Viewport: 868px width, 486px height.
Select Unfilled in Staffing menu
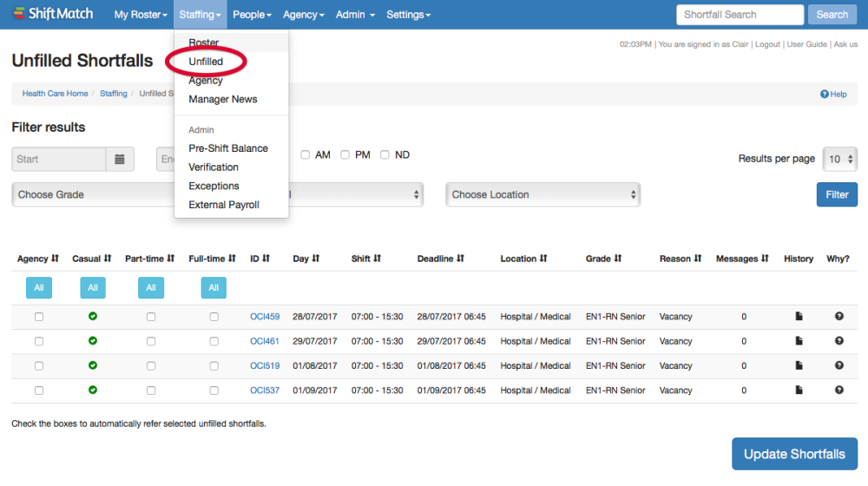tap(206, 62)
